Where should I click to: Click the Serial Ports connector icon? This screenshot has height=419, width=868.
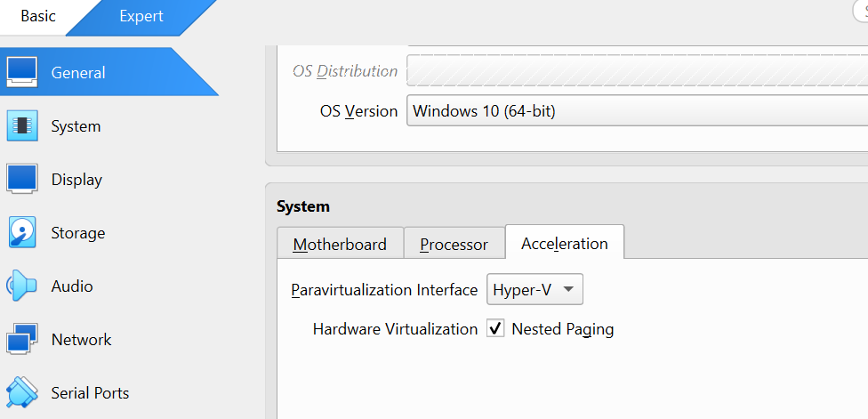[x=22, y=392]
